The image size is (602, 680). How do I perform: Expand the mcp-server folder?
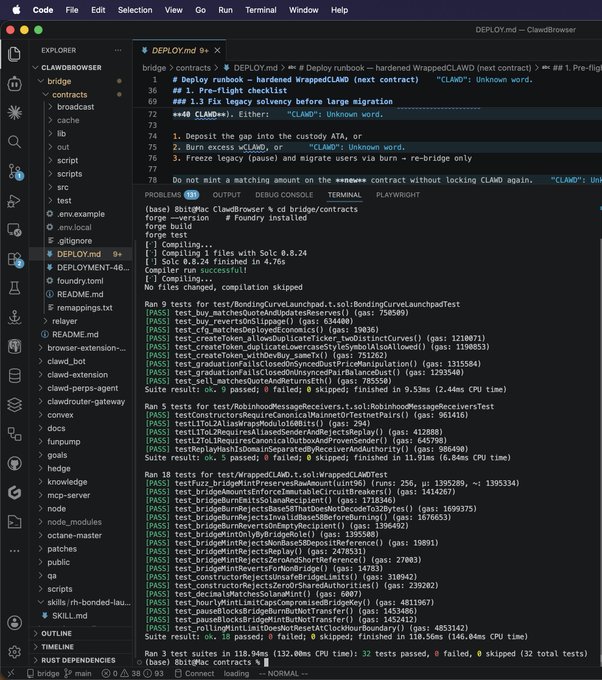(x=69, y=495)
